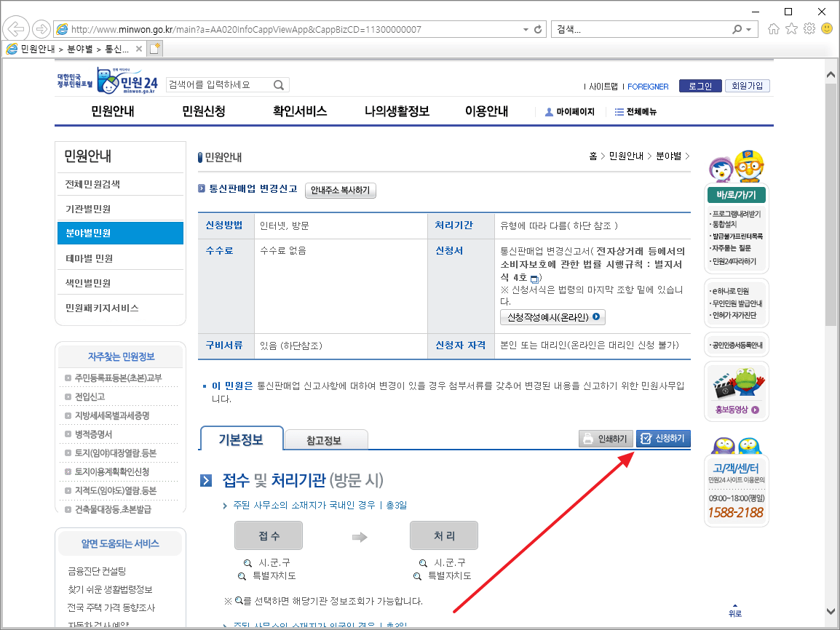Viewport: 840px width, 630px height.
Task: Switch to the 기본정보 tab
Action: tap(241, 439)
